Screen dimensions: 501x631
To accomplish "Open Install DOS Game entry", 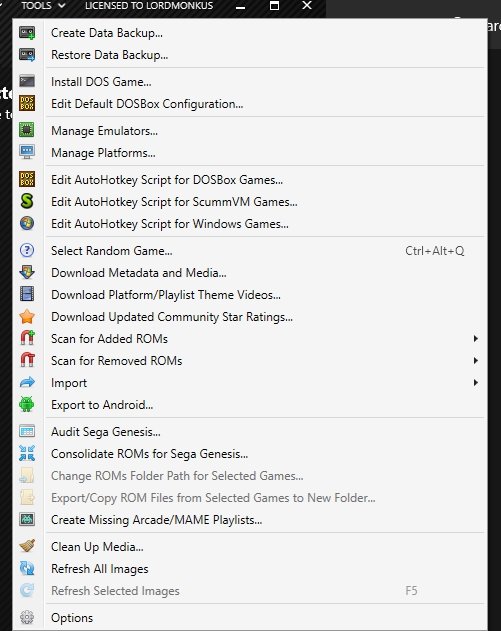I will [101, 82].
